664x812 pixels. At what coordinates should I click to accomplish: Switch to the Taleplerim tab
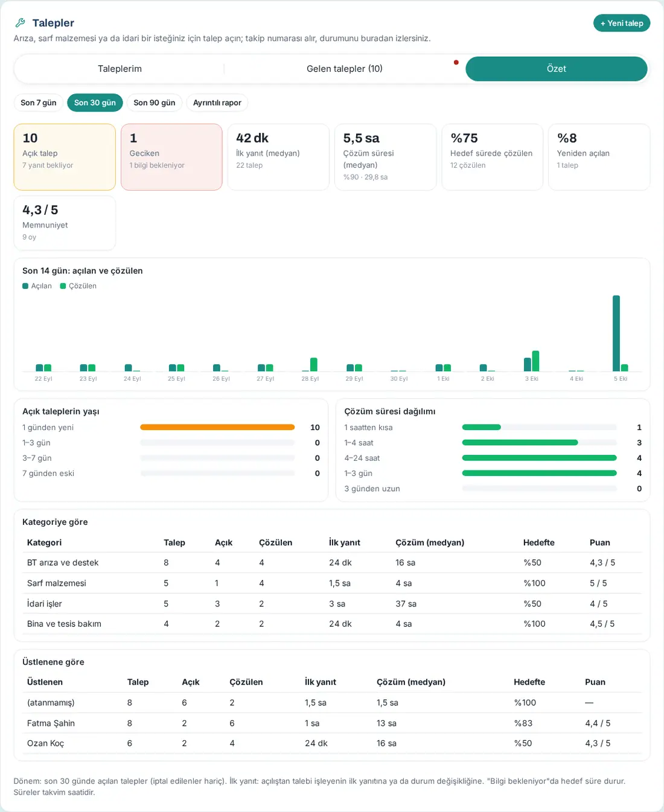coord(120,69)
